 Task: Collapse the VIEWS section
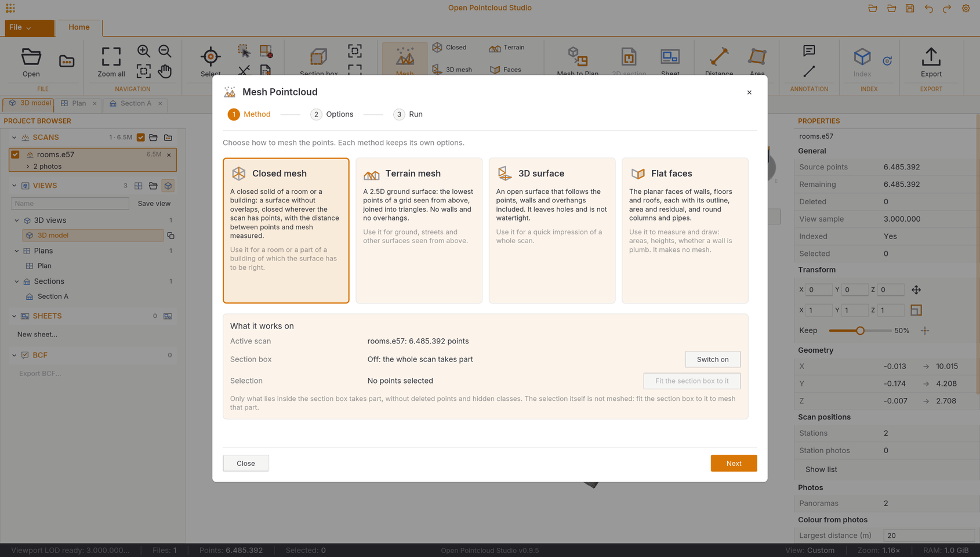(x=14, y=186)
